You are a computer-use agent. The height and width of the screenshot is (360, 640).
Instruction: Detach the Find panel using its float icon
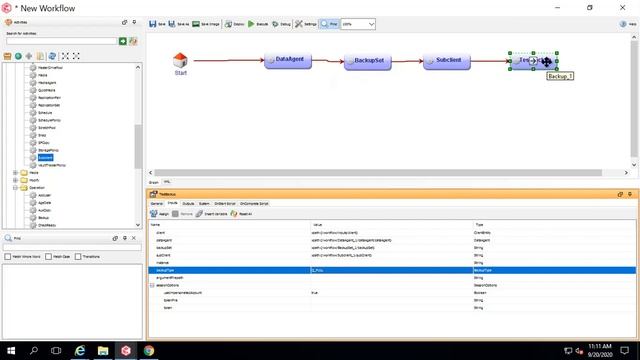(115, 238)
